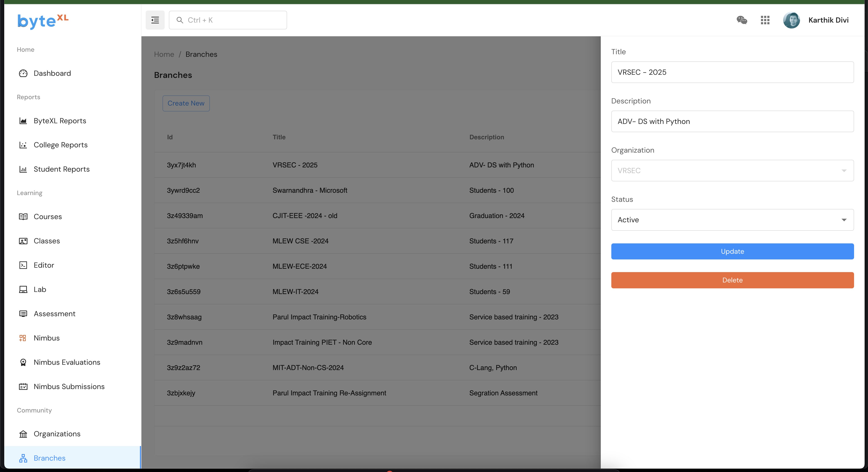Click the Create New button
The width and height of the screenshot is (868, 472).
pyautogui.click(x=186, y=103)
